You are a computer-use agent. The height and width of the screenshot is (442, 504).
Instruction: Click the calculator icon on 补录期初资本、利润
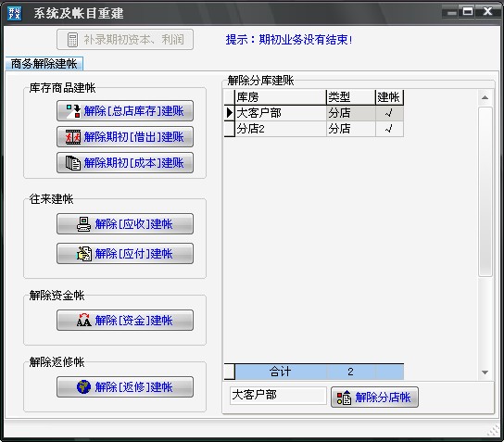pyautogui.click(x=72, y=40)
